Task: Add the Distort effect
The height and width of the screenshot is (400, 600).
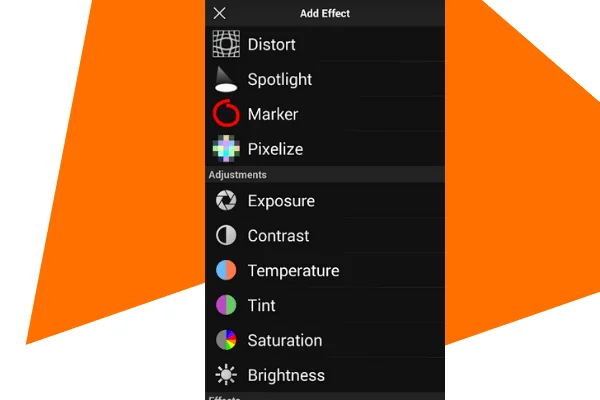Action: point(325,44)
